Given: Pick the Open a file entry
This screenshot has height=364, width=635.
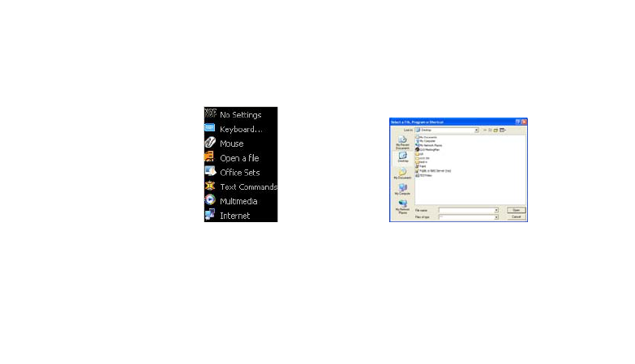Looking at the screenshot, I should (x=241, y=158).
